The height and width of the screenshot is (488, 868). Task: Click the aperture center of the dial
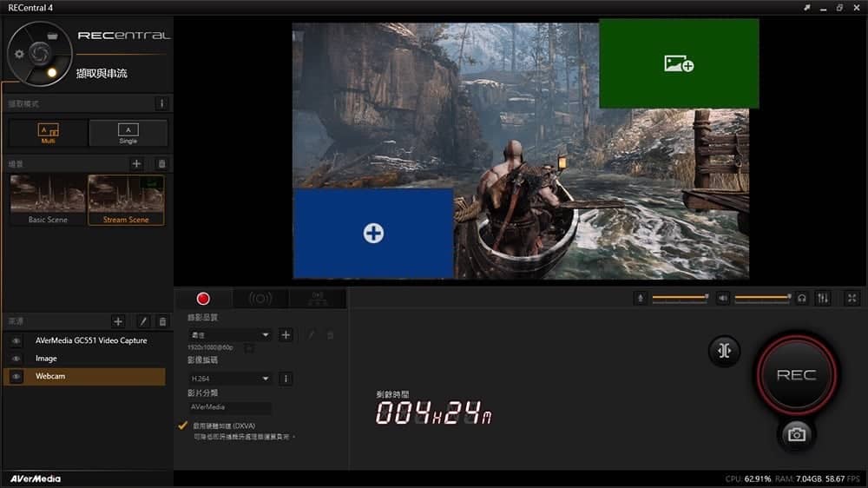click(x=39, y=53)
